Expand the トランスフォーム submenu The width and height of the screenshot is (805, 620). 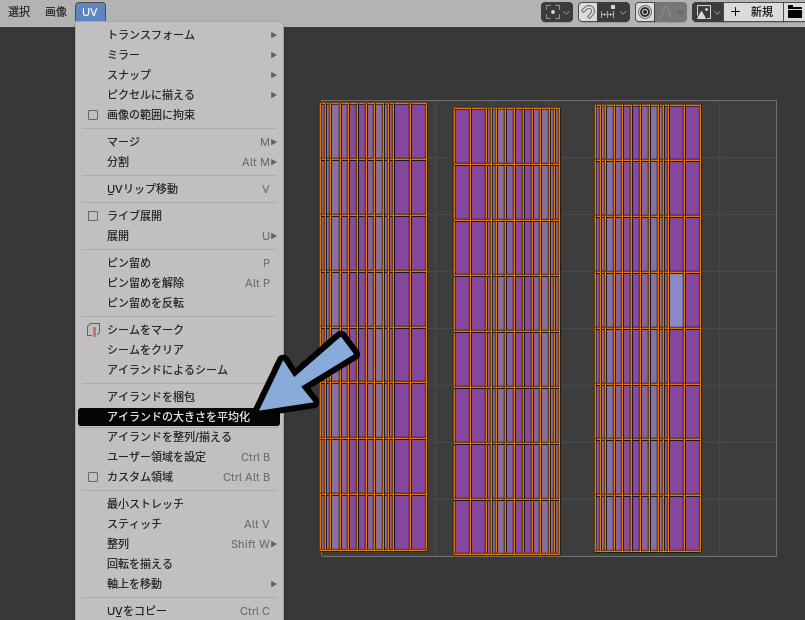coord(180,35)
